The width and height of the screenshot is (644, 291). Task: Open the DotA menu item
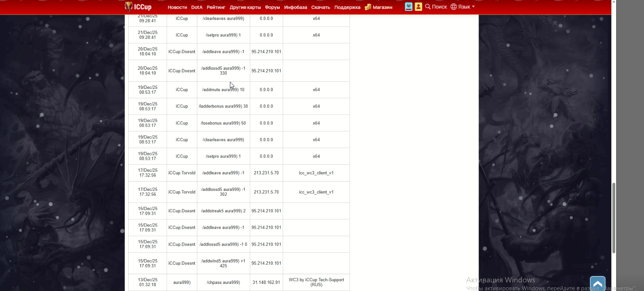pos(197,7)
